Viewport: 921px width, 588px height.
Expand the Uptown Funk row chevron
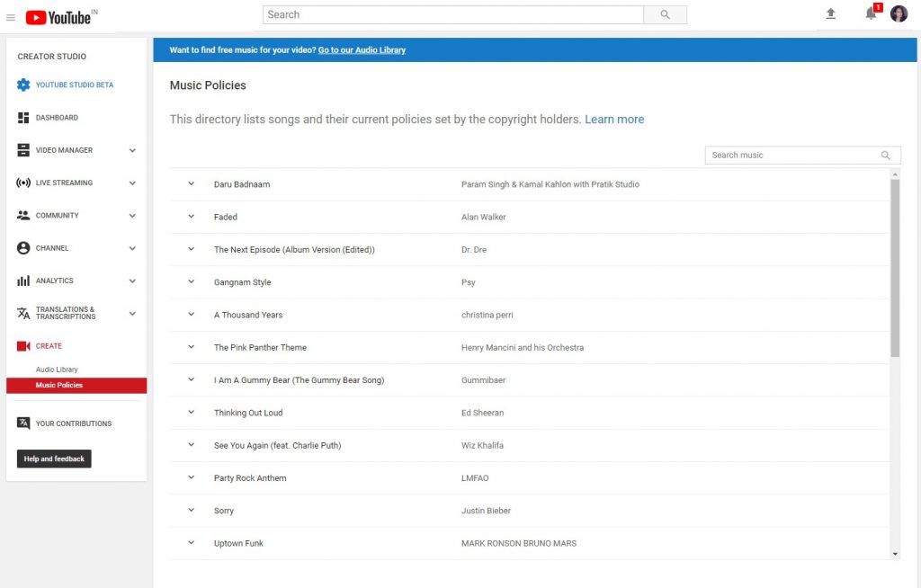[x=191, y=542]
